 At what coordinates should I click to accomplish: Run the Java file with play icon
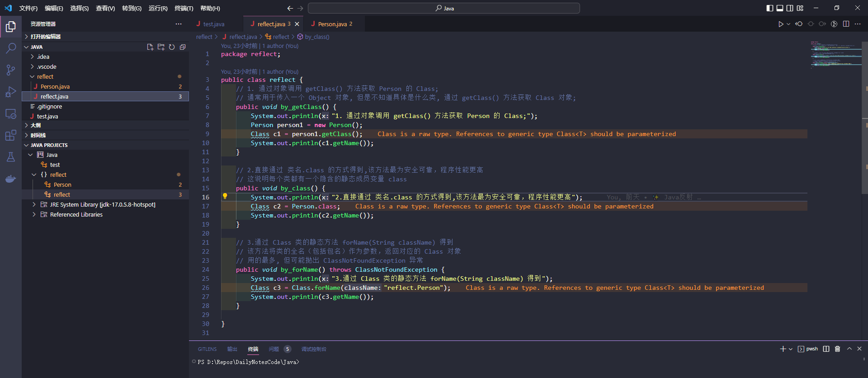click(781, 24)
